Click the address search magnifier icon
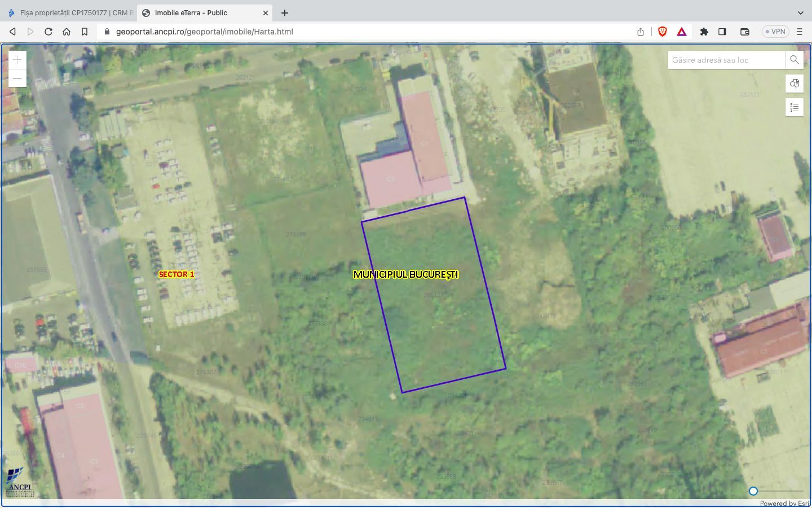The image size is (812, 508). coord(794,60)
